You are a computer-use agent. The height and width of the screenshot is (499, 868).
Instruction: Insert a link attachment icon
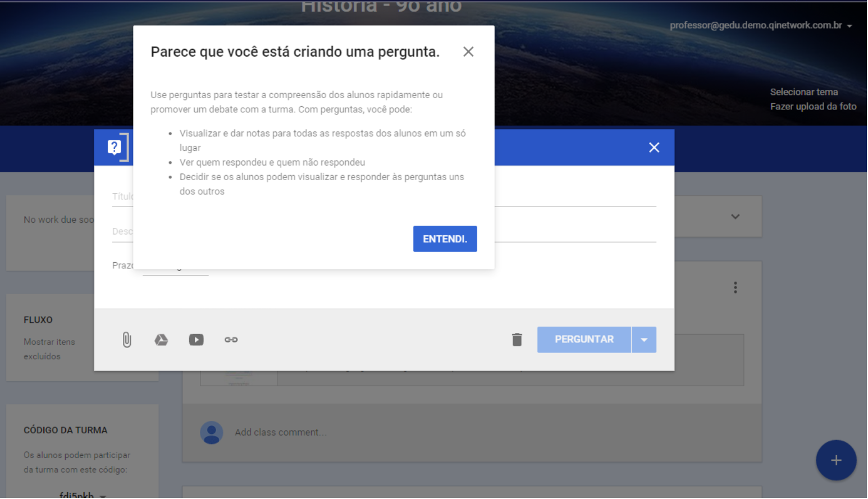point(231,340)
